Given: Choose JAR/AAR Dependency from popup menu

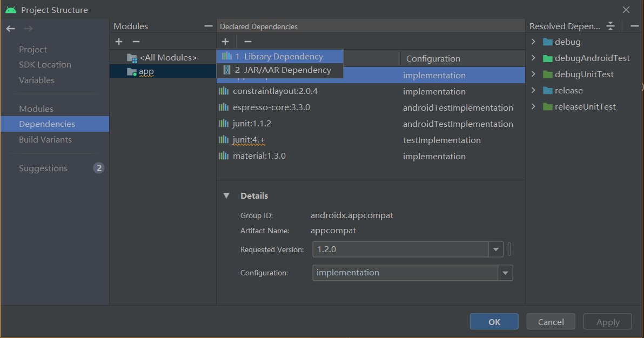Looking at the screenshot, I should [x=280, y=70].
